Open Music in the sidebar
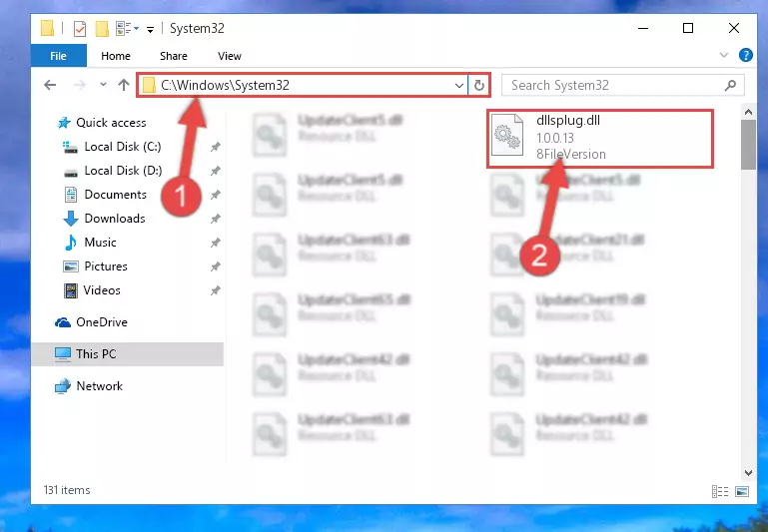This screenshot has height=532, width=768. click(100, 243)
